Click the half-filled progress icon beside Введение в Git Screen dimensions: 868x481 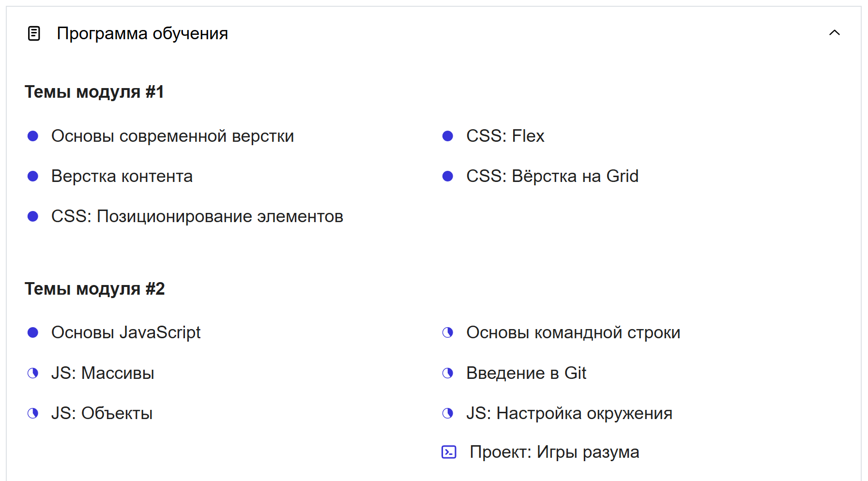point(448,373)
